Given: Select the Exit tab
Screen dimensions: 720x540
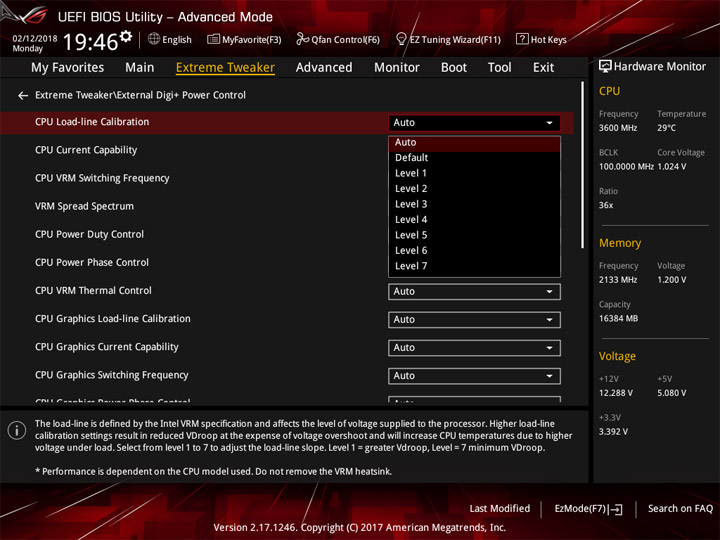Looking at the screenshot, I should [x=543, y=68].
